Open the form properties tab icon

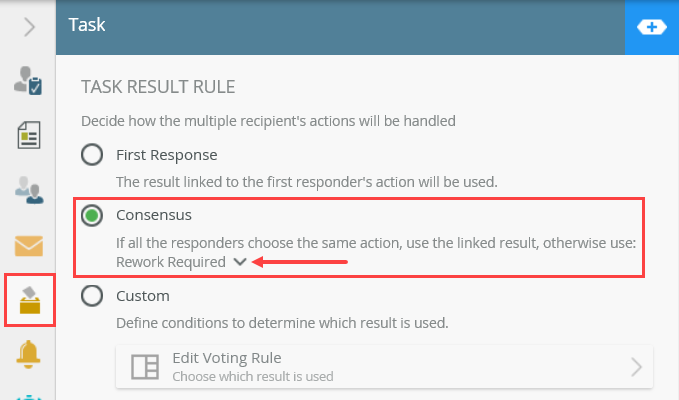(28, 135)
